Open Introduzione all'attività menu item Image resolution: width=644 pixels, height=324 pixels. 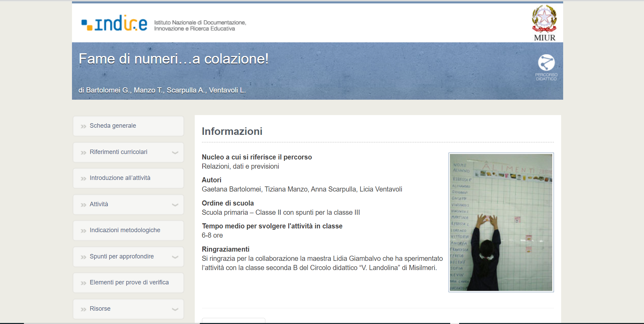point(120,178)
